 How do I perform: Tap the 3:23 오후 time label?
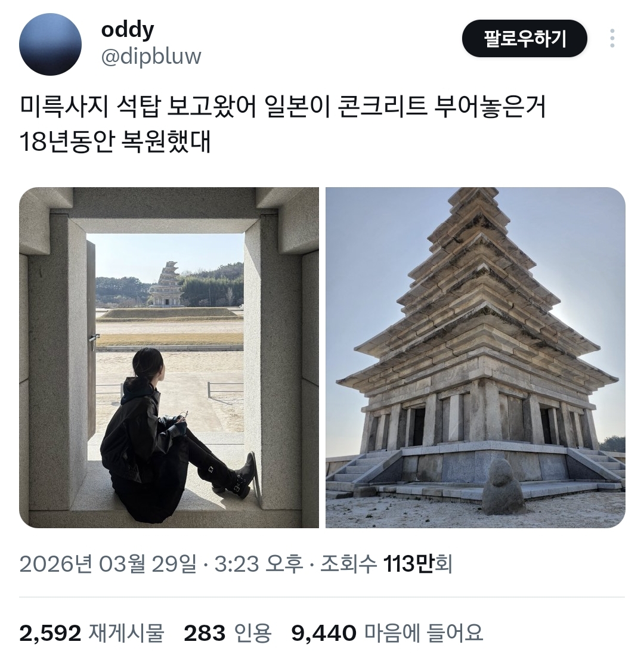pos(258,564)
